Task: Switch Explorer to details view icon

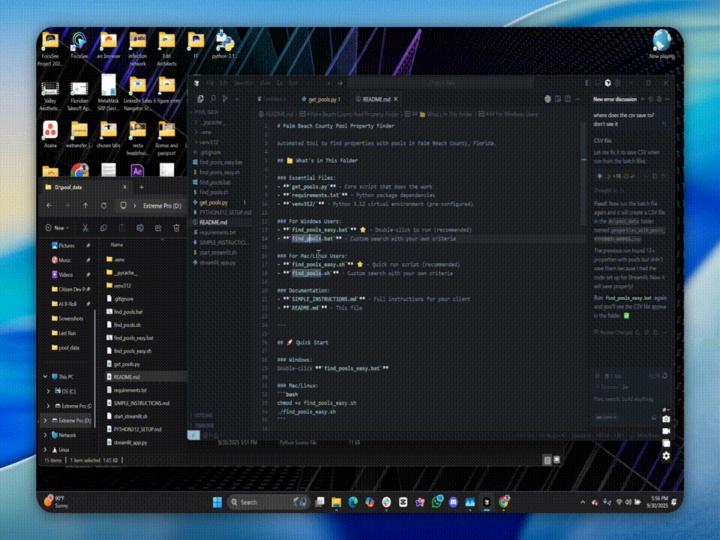Action: (x=547, y=460)
